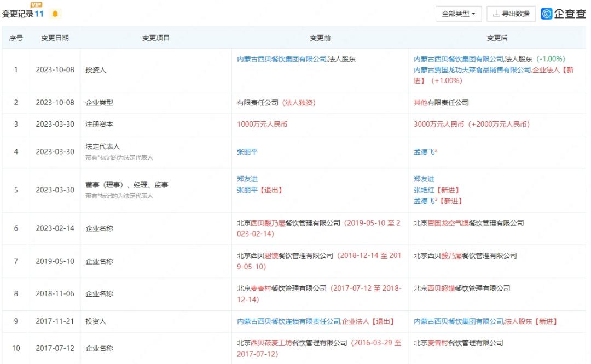Screen dimensions: 591x364
Task: Open the 全部类型 dropdown filter
Action: (459, 14)
